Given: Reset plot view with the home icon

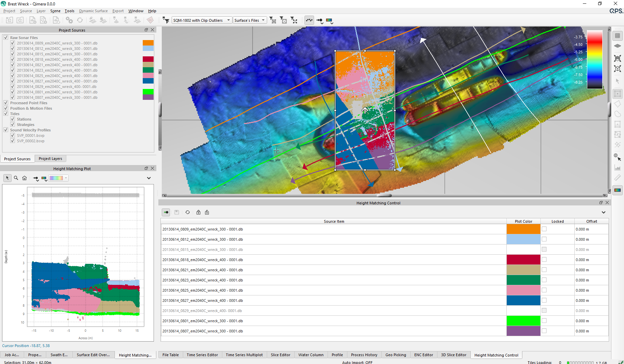Looking at the screenshot, I should coord(24,178).
